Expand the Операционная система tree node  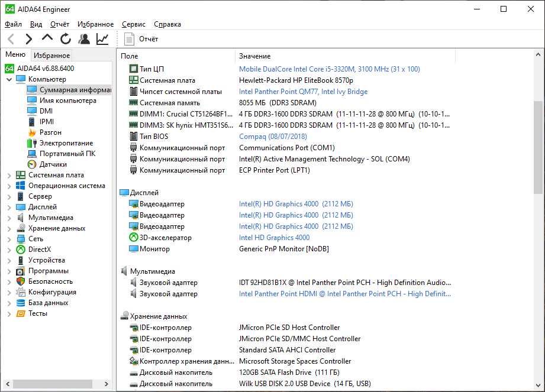pyautogui.click(x=9, y=186)
